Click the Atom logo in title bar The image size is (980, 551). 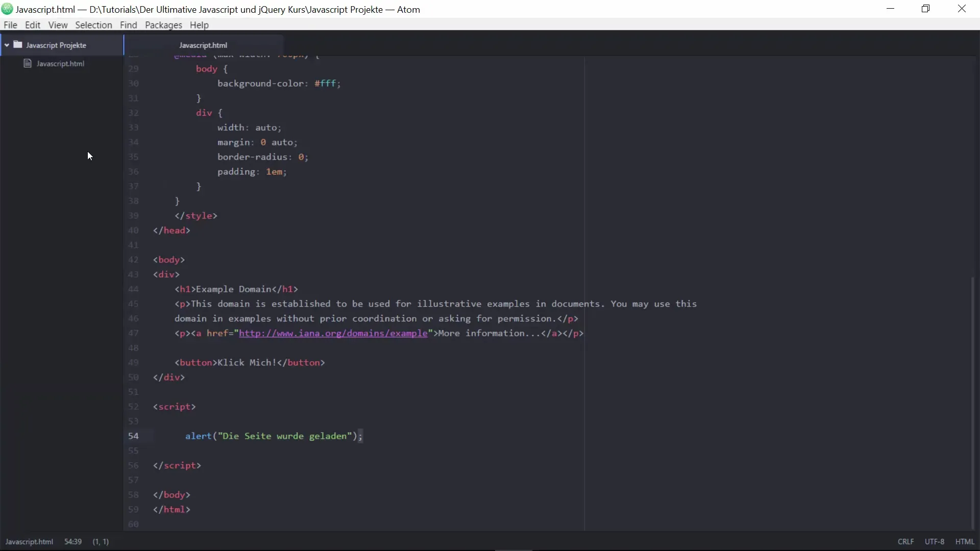point(7,9)
